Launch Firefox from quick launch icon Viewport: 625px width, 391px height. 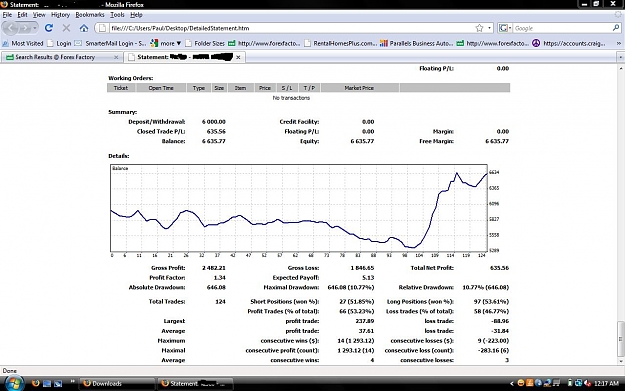coord(35,383)
